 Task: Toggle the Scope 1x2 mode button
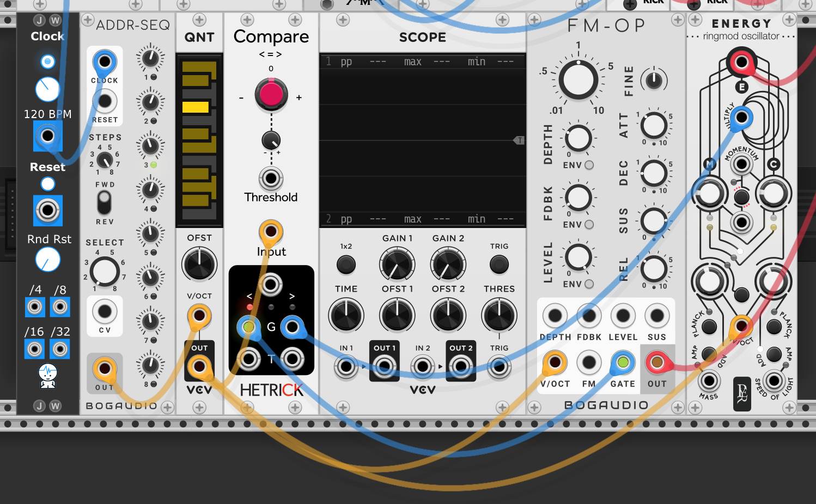(x=346, y=265)
